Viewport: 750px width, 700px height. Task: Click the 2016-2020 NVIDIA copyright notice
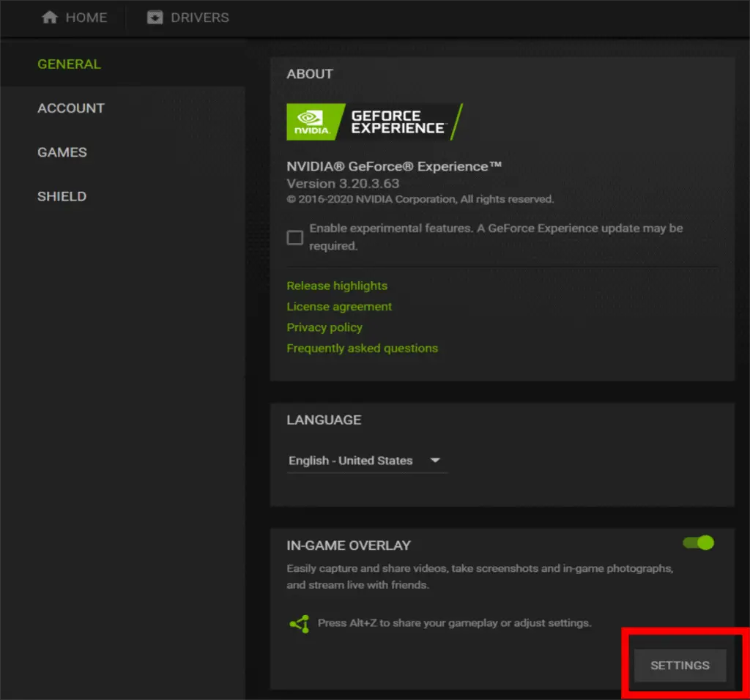pyautogui.click(x=420, y=199)
